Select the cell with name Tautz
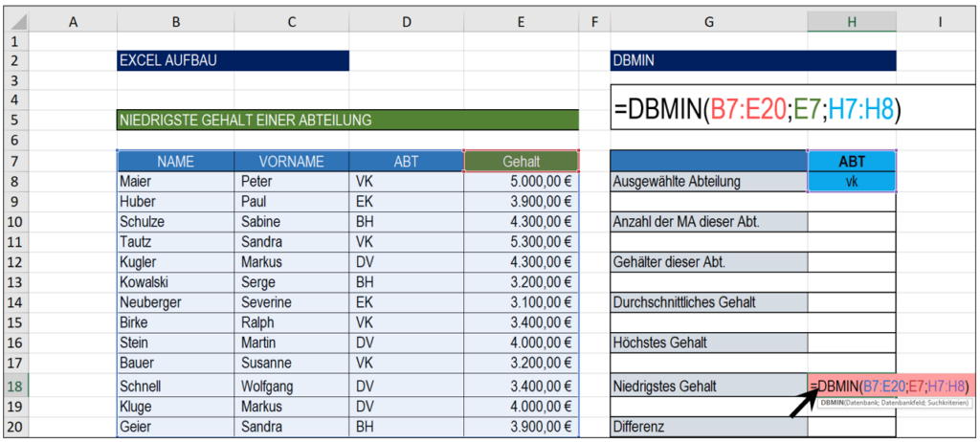980x442 pixels. click(x=176, y=242)
